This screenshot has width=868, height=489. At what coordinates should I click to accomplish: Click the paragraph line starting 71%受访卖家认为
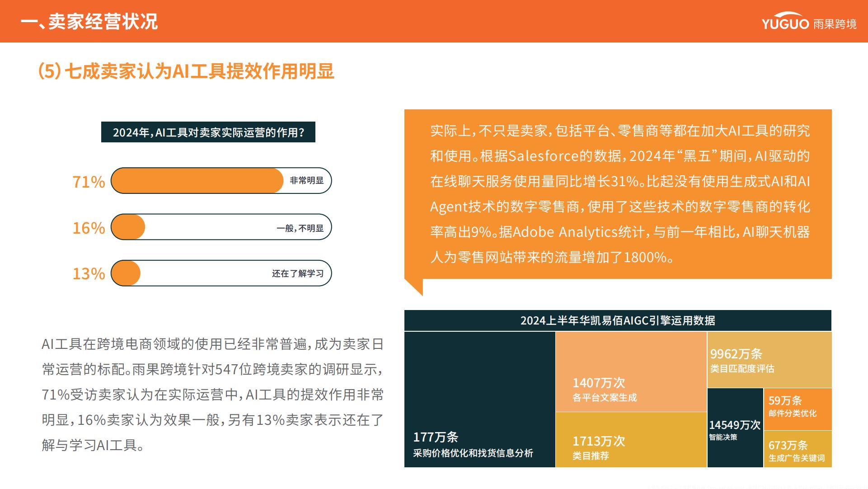point(213,395)
